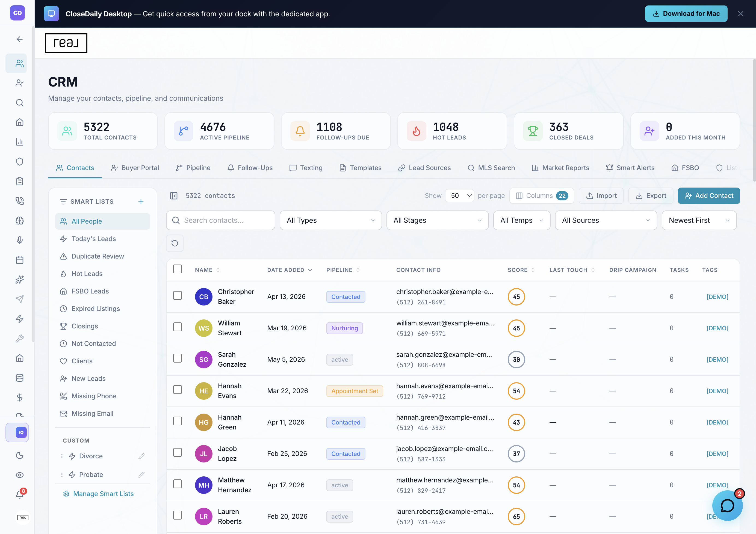The image size is (756, 534).
Task: Collapse the smart lists panel icon
Action: pos(173,196)
